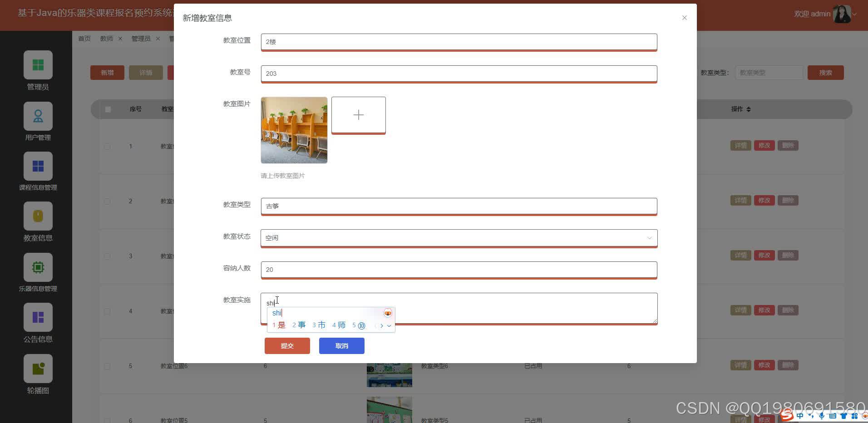The height and width of the screenshot is (423, 868).
Task: Click the 教室类型 search box placeholder
Action: pyautogui.click(x=769, y=73)
